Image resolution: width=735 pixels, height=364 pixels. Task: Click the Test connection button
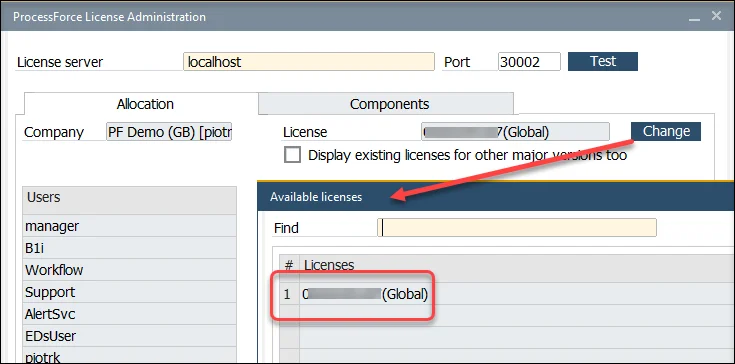point(603,61)
